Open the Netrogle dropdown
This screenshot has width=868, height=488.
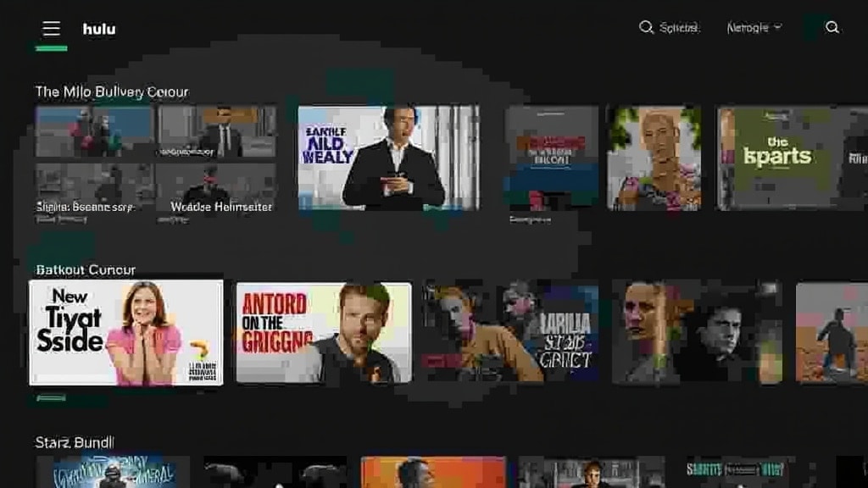click(x=754, y=27)
